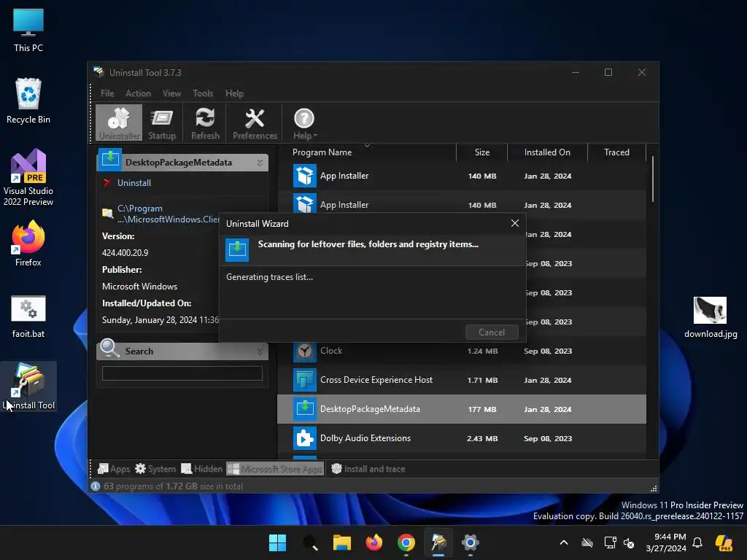Click the Refresh toolbar icon

[205, 123]
